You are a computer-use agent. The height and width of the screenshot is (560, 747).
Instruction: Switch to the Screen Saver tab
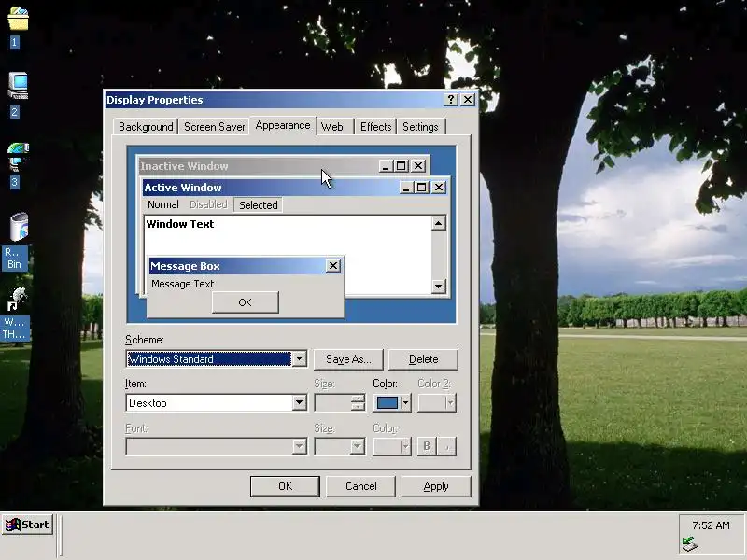tap(214, 127)
